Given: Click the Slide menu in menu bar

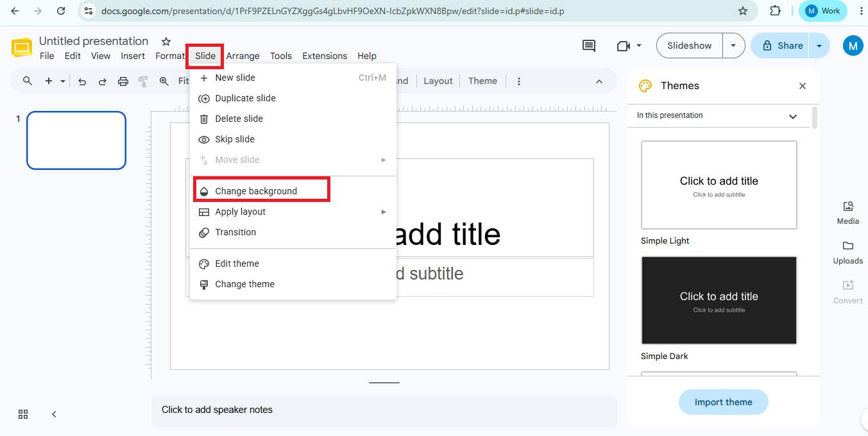Looking at the screenshot, I should (205, 56).
